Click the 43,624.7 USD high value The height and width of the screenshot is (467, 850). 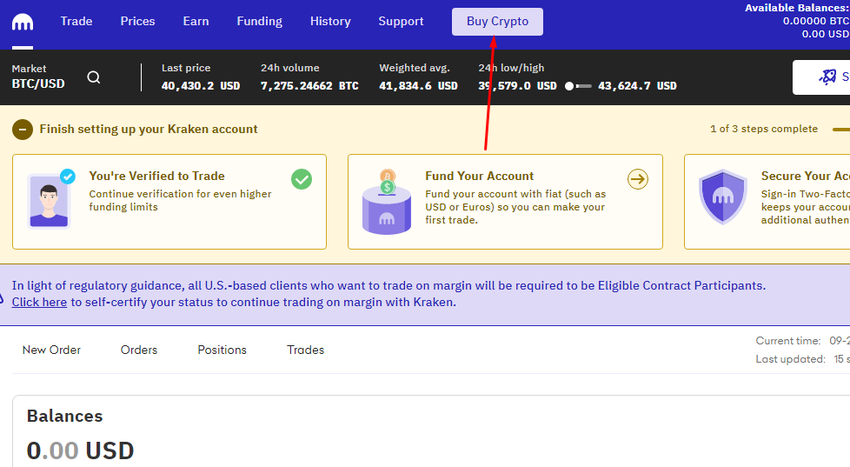638,86
